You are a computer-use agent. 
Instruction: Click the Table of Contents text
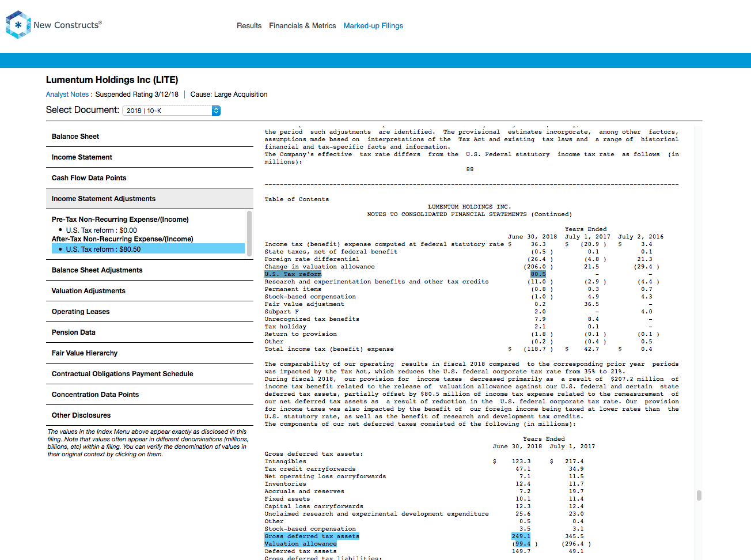pos(297,199)
